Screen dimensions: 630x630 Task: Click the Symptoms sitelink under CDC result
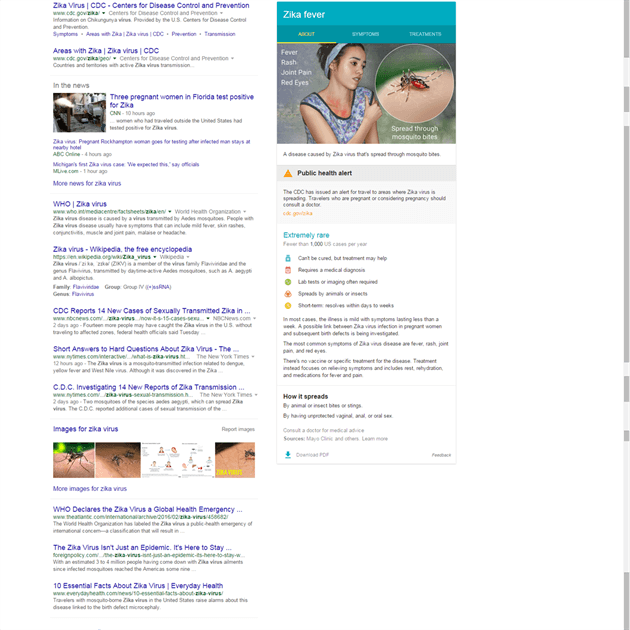click(65, 34)
